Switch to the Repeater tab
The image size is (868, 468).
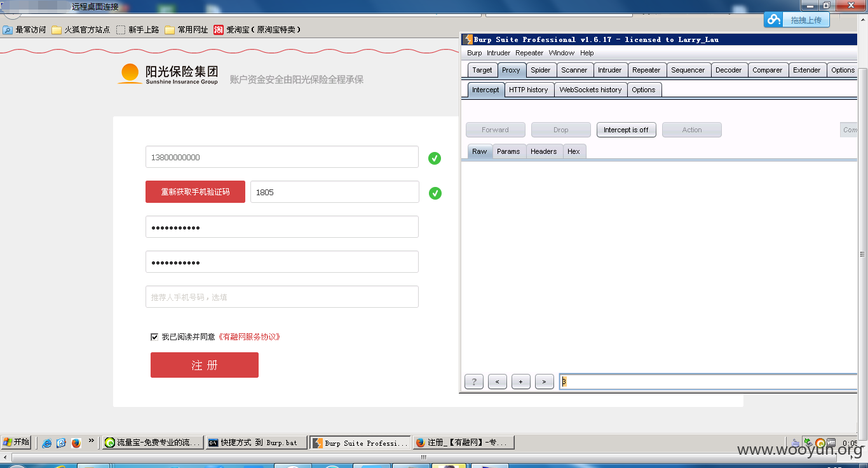pyautogui.click(x=646, y=70)
